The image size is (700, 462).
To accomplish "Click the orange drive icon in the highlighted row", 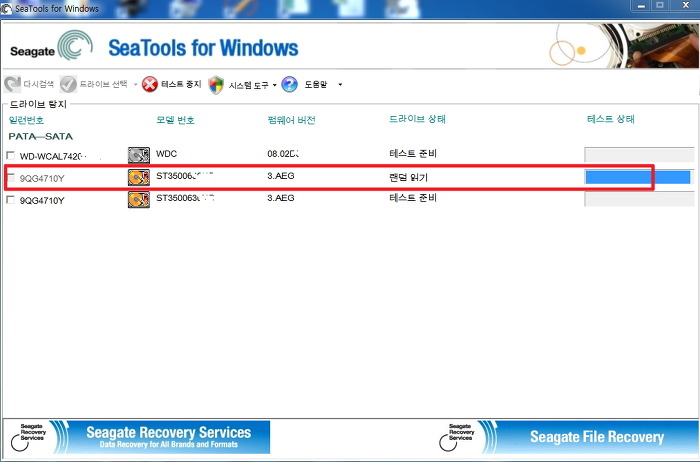I will click(138, 177).
